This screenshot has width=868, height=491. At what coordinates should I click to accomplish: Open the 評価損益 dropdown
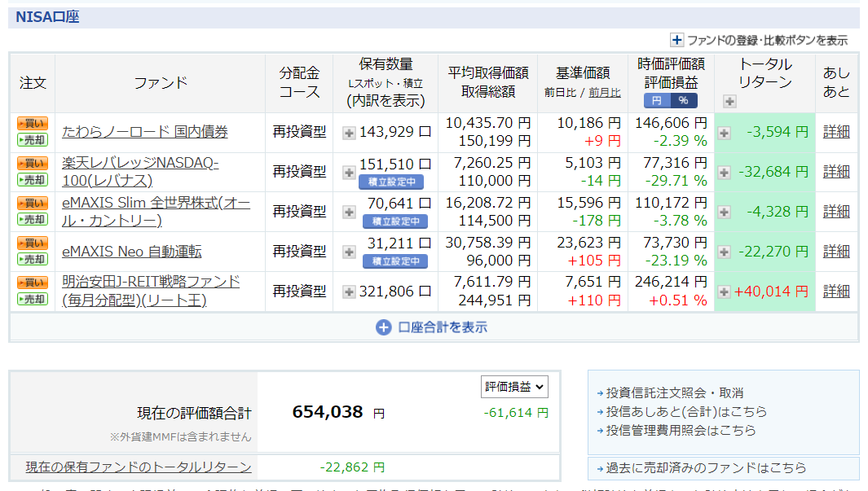coord(514,387)
